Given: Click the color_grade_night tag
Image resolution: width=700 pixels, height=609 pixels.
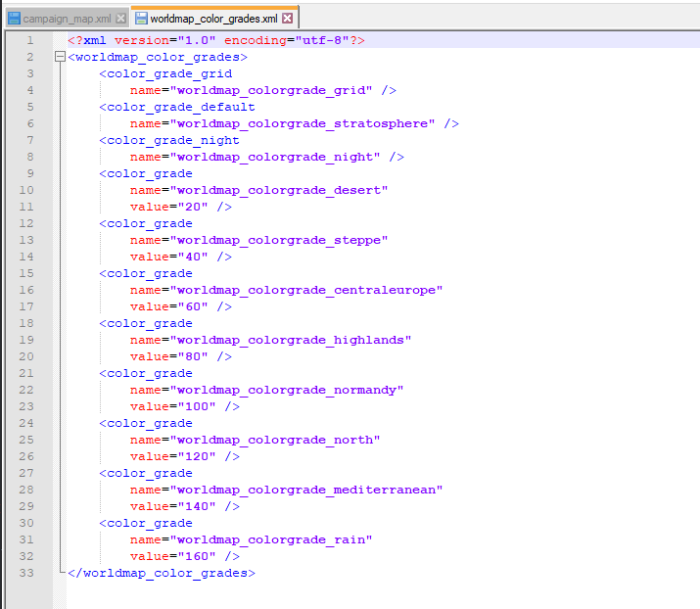Looking at the screenshot, I should coord(169,140).
